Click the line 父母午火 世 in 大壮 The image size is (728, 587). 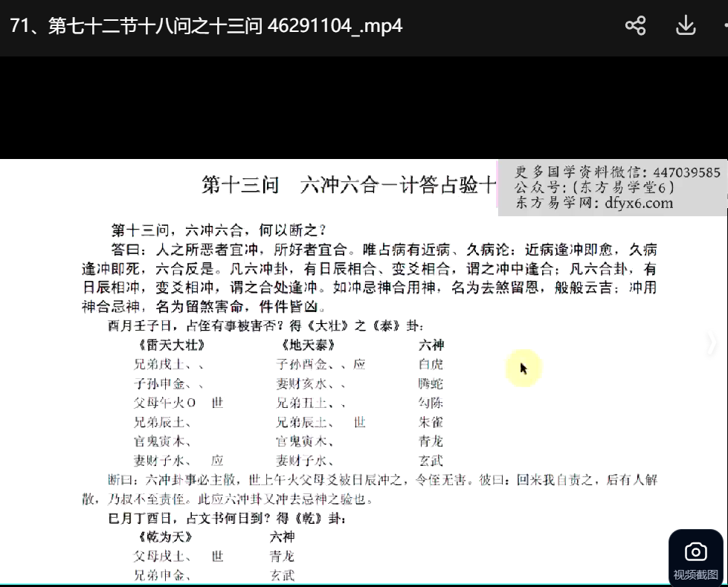pos(177,403)
